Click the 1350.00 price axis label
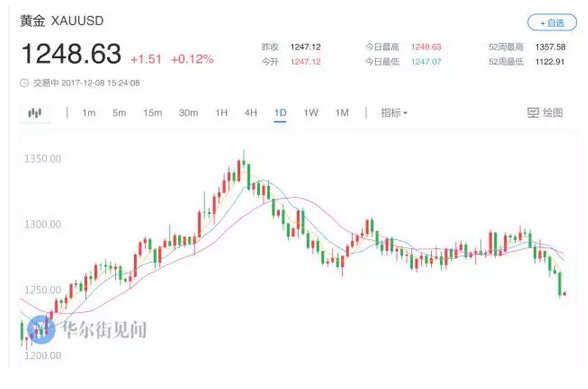Image resolution: width=588 pixels, height=389 pixels. click(x=42, y=159)
